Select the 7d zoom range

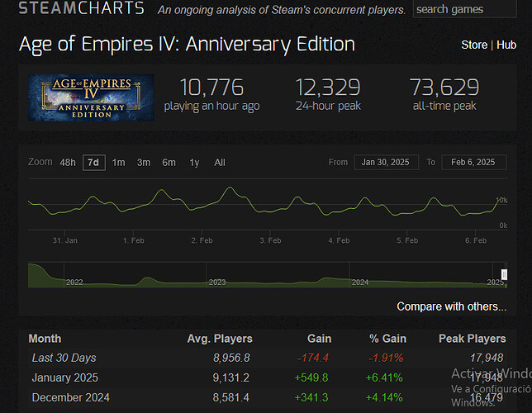pyautogui.click(x=93, y=163)
